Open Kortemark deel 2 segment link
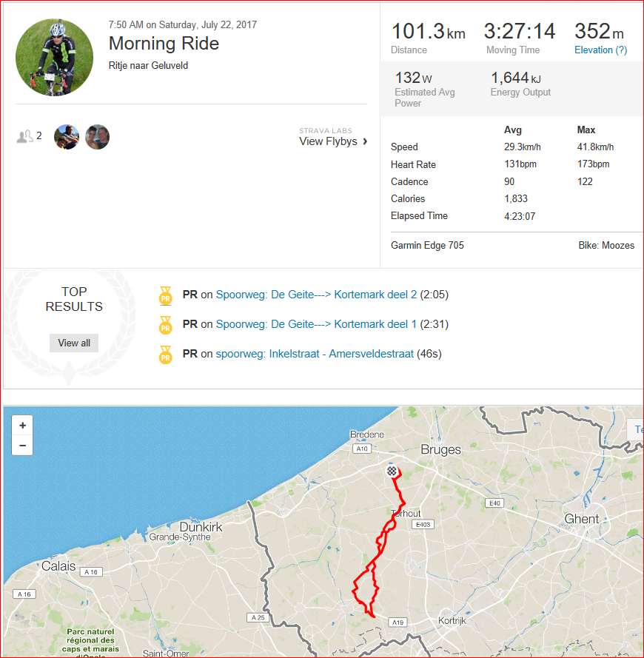Screen dimensions: 644x658 pos(316,295)
